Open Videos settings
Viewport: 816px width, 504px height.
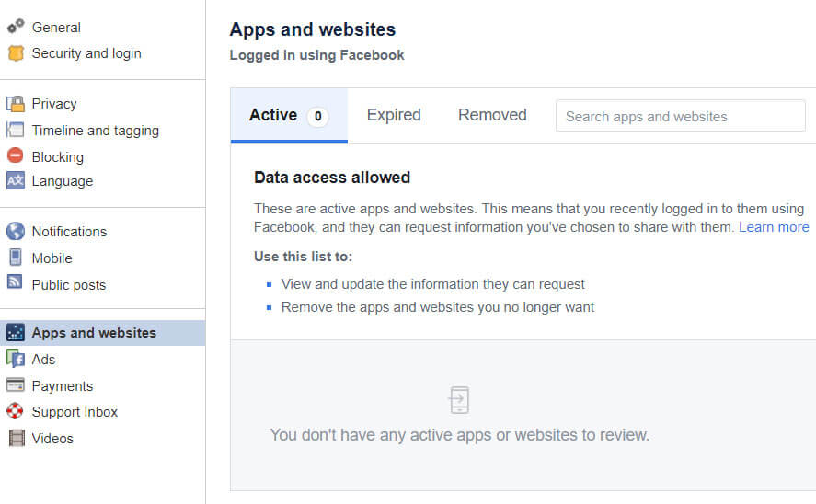coord(52,439)
